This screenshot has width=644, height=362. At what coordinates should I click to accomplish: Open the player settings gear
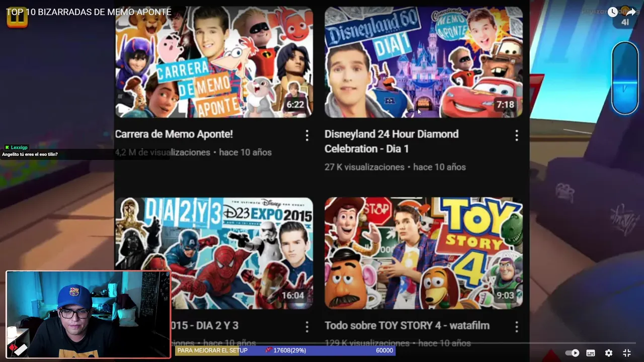point(609,353)
